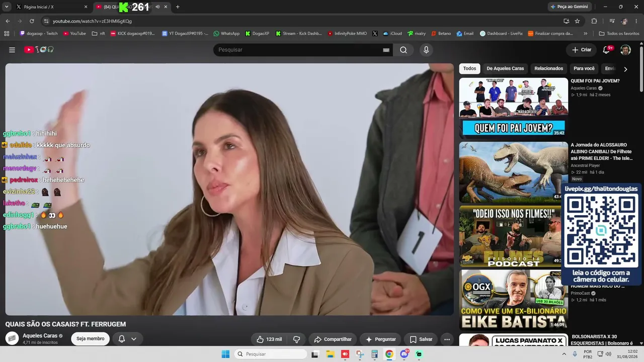Show more filter chips with right arrow
Screen dimensions: 644x362
pyautogui.click(x=625, y=69)
